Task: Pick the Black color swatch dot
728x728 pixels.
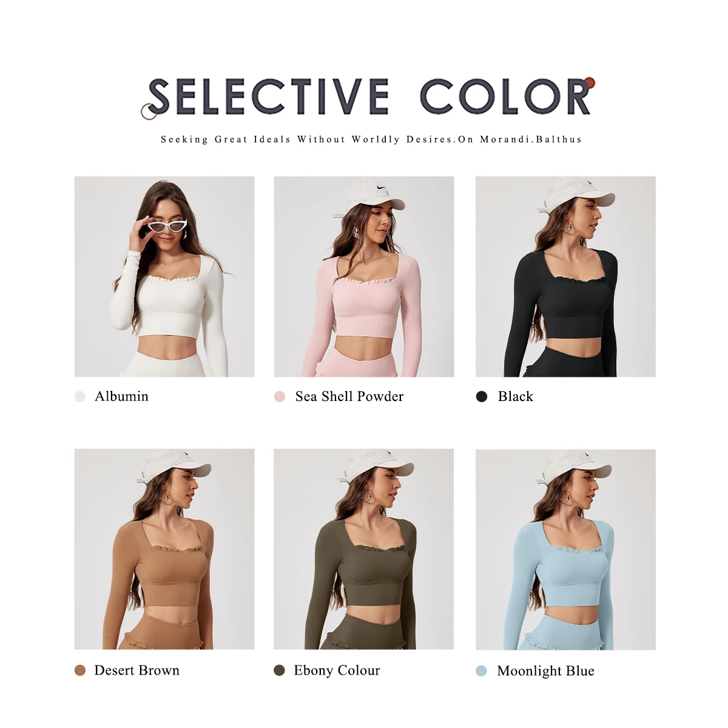Action: click(482, 397)
